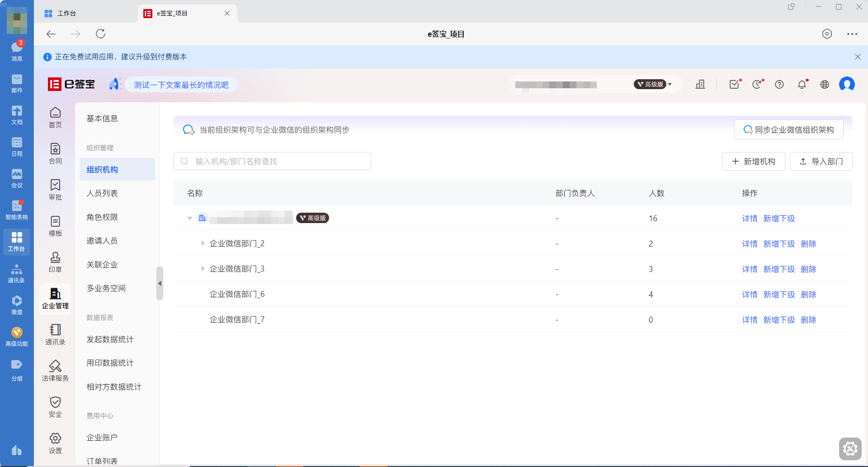The height and width of the screenshot is (467, 868).
Task: Open the e签宝 Settings (设置) module
Action: [x=55, y=443]
